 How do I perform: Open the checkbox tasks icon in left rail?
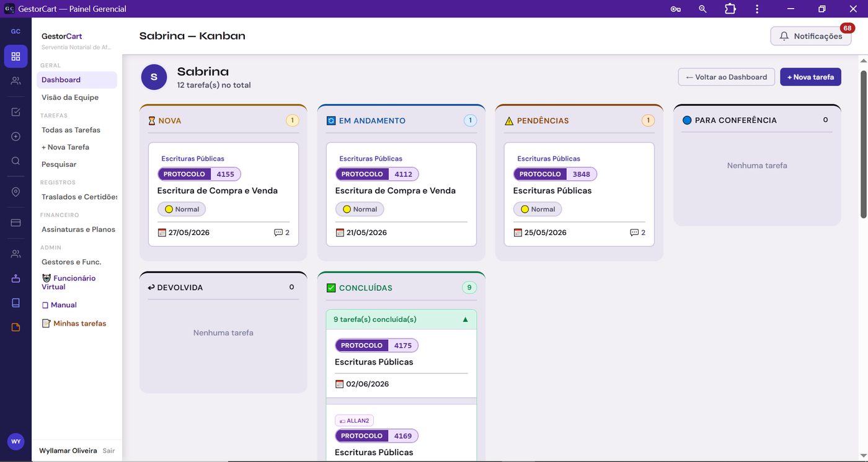point(15,112)
